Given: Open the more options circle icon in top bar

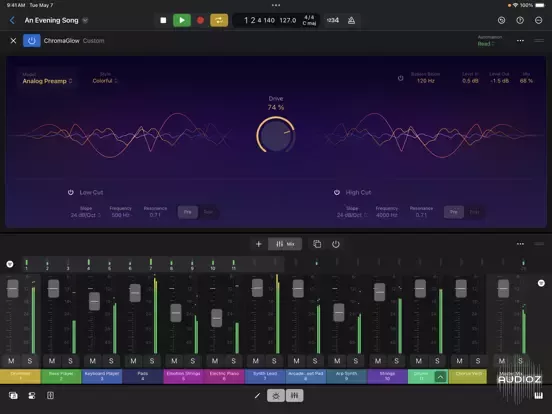Looking at the screenshot, I should (538, 20).
